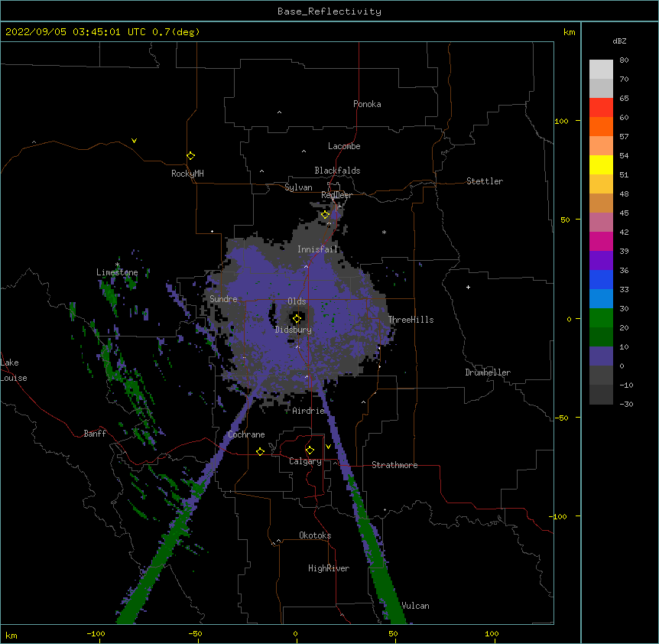The image size is (659, 644).
Task: Click the Louise label on the left edge
Action: [x=14, y=378]
